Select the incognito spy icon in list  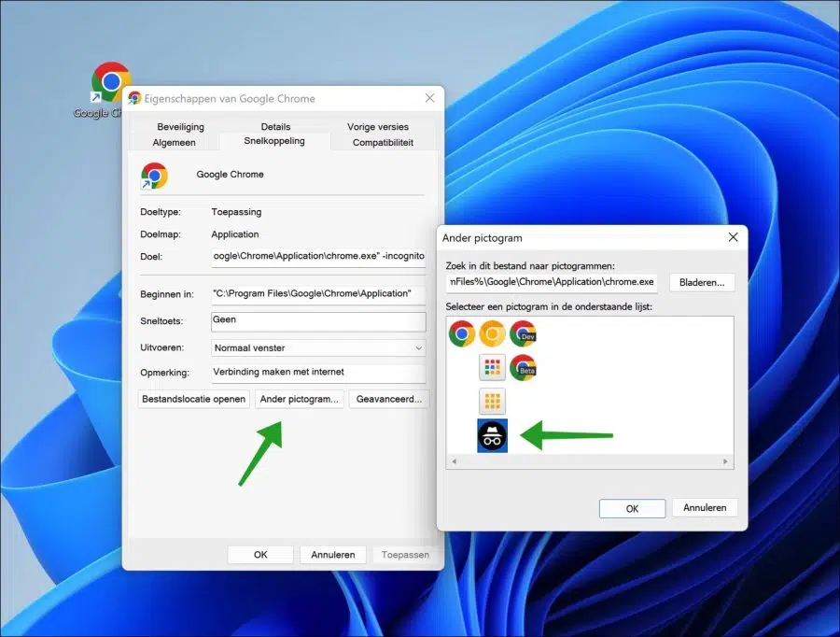(492, 436)
